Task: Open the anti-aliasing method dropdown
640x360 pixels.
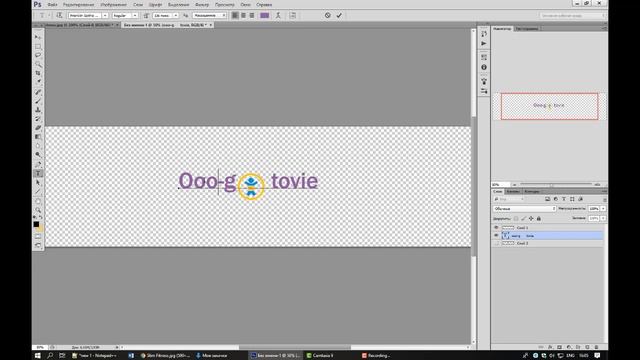Action: [x=209, y=15]
